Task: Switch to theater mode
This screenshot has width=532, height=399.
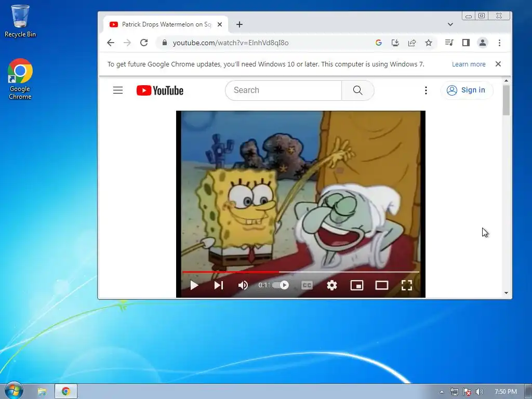Action: coord(382,285)
